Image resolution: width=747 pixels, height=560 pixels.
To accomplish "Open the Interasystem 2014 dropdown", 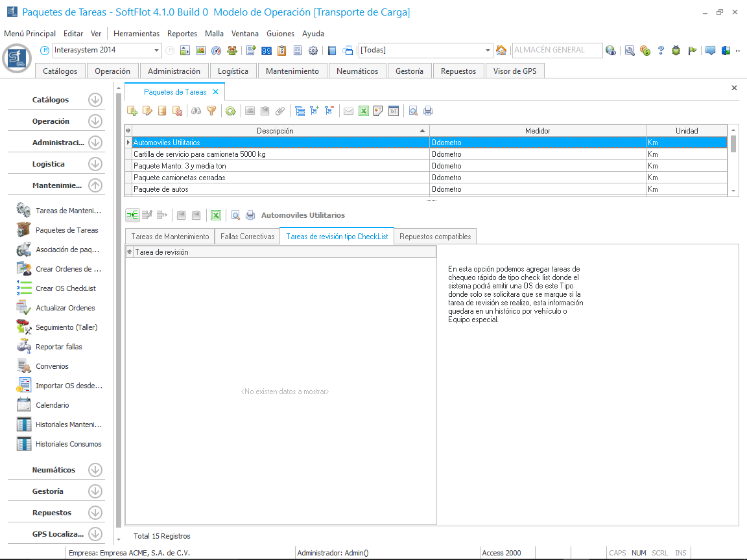I will pos(157,51).
